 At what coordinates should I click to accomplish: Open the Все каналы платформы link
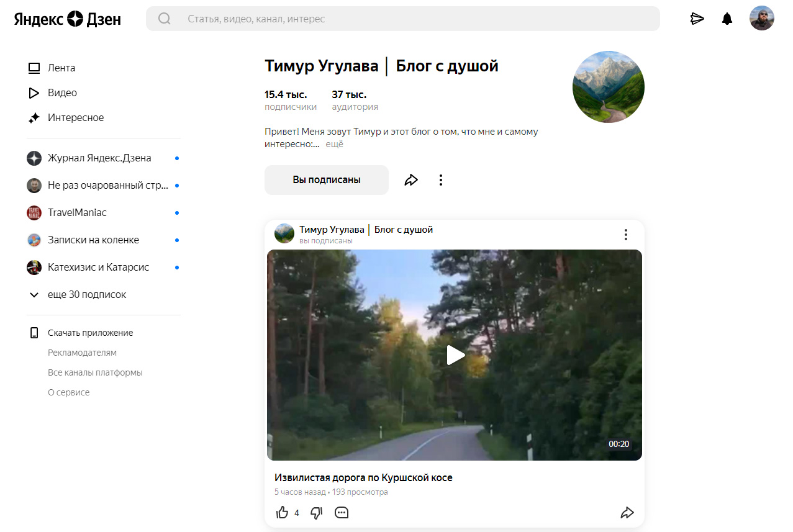coord(95,372)
